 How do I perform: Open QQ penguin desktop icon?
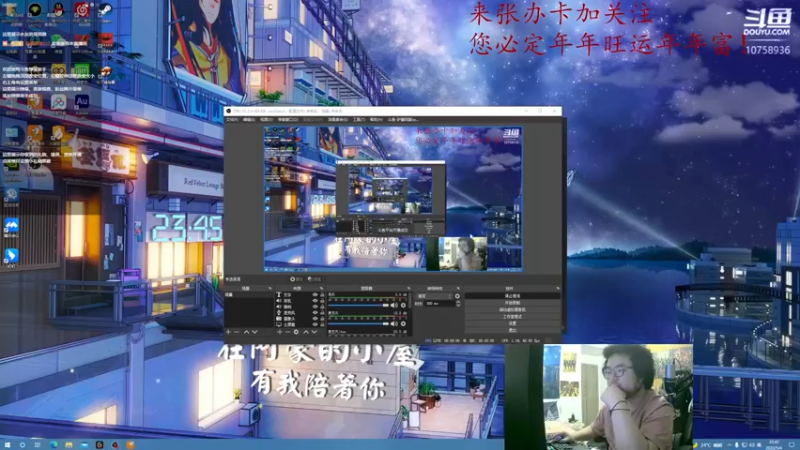[58, 9]
